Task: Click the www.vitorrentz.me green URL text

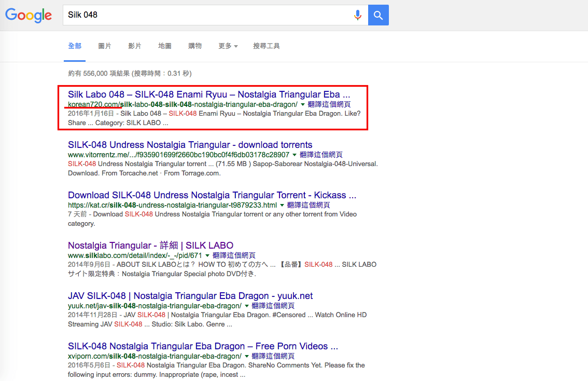Action: [x=178, y=155]
